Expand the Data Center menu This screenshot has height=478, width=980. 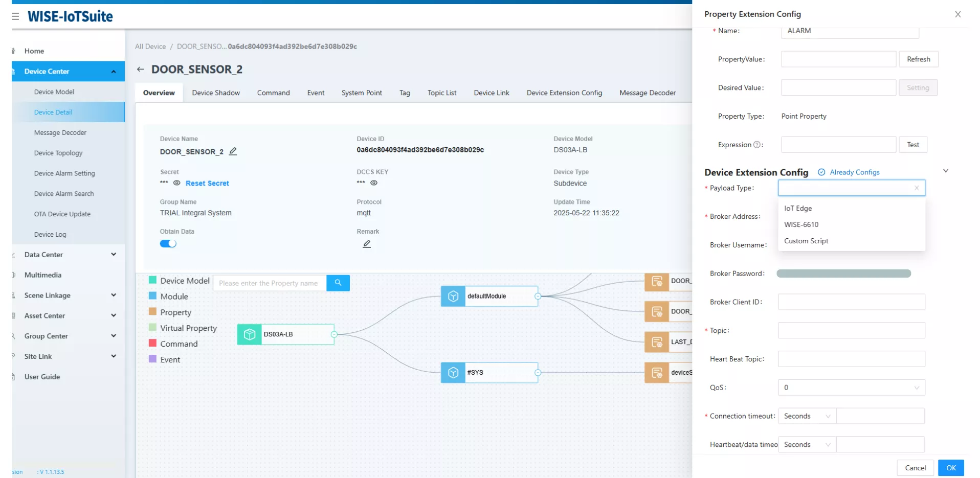114,254
